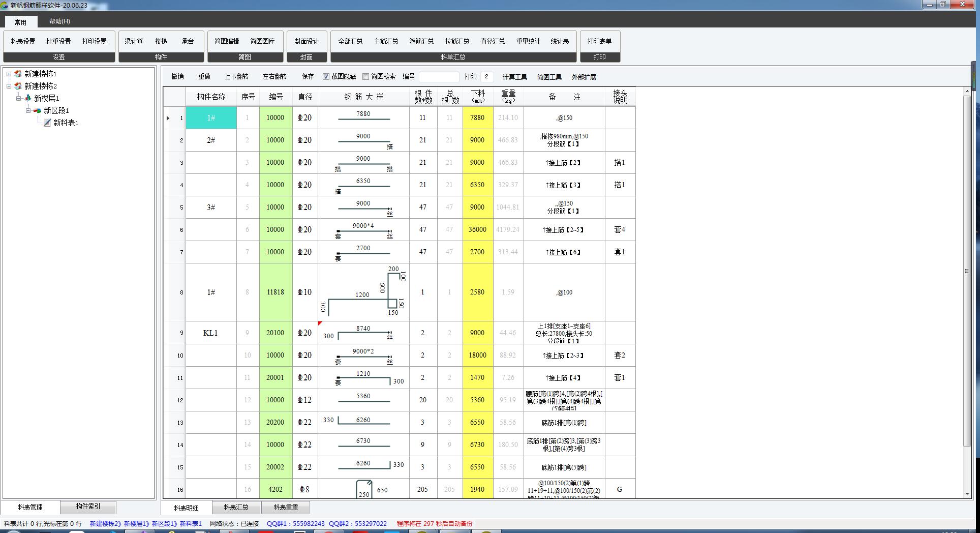
Task: Switch to the 构件索引 tab
Action: pos(88,507)
